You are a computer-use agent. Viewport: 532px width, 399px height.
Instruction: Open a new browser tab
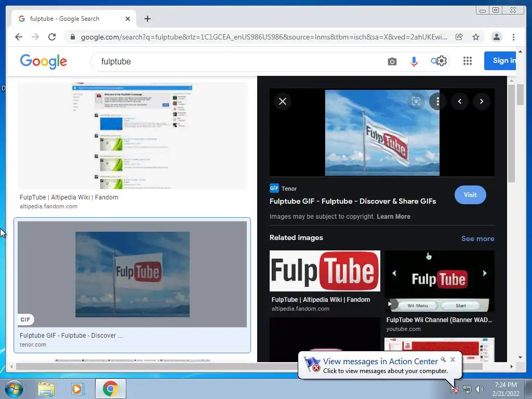coord(147,19)
